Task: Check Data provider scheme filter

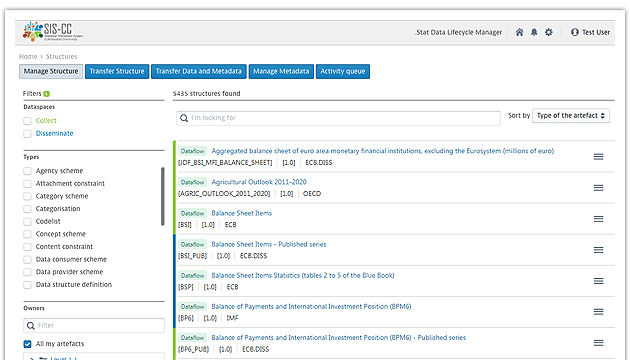Action: click(x=27, y=272)
